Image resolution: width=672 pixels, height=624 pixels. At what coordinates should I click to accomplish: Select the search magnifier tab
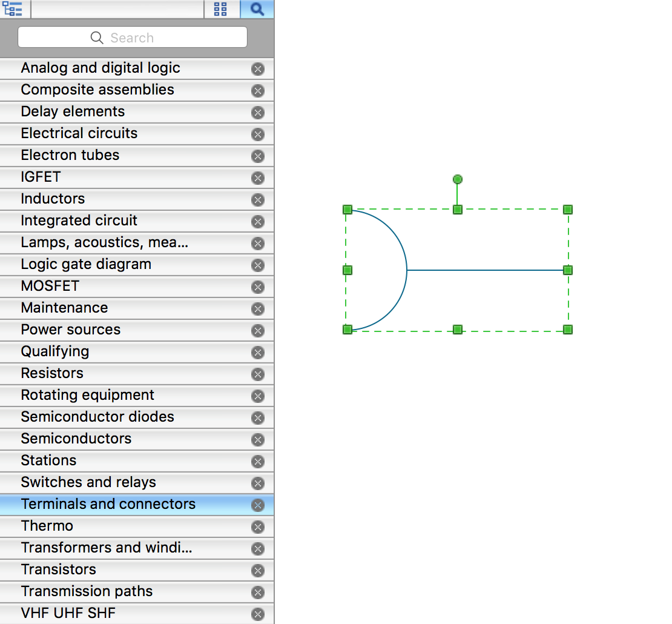[257, 8]
